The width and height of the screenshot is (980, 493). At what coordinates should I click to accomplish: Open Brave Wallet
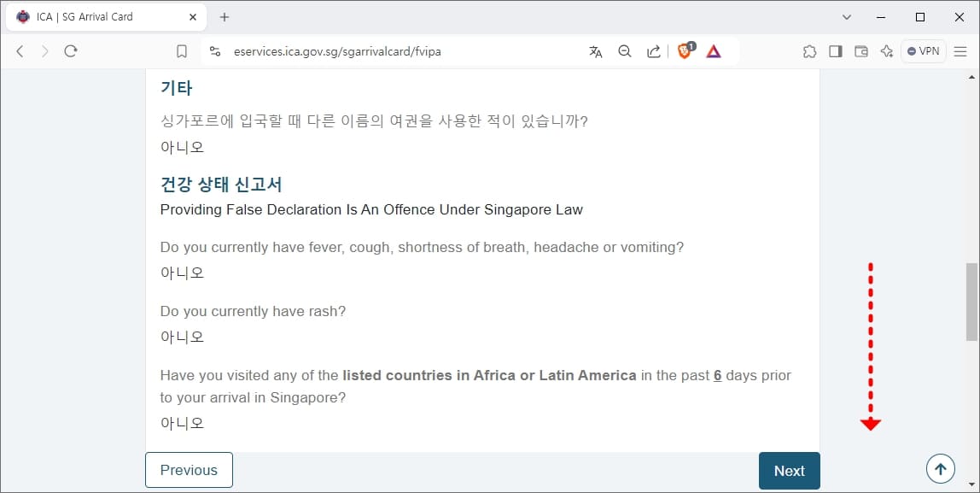point(861,51)
